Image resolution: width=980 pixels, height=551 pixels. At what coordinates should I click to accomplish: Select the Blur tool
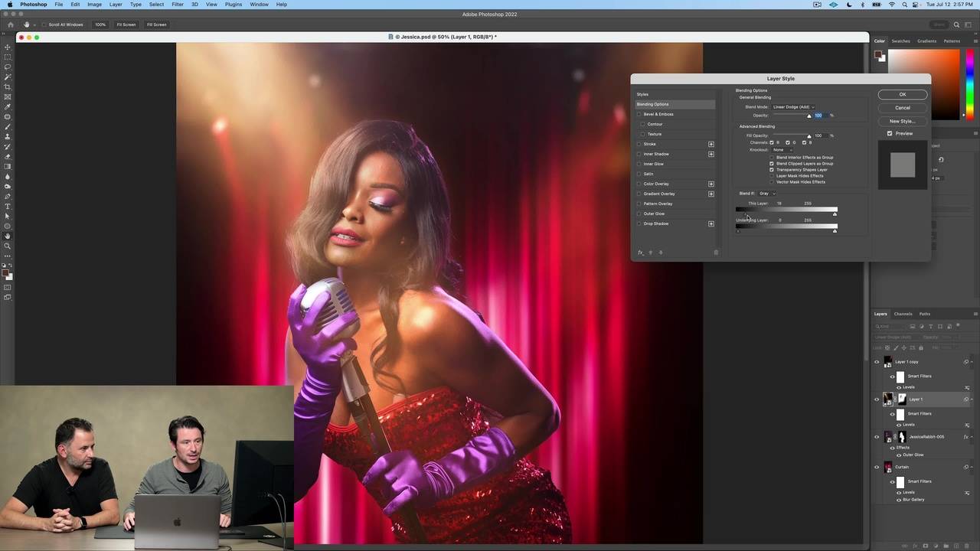pos(8,177)
